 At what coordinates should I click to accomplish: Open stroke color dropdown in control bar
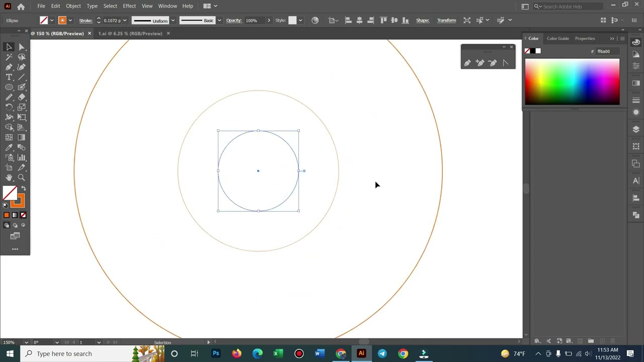70,20
